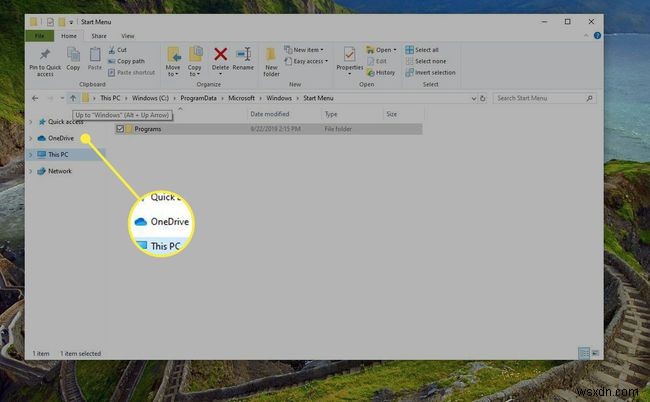Image resolution: width=650 pixels, height=402 pixels.
Task: Expand the OneDrive tree node
Action: tap(30, 138)
